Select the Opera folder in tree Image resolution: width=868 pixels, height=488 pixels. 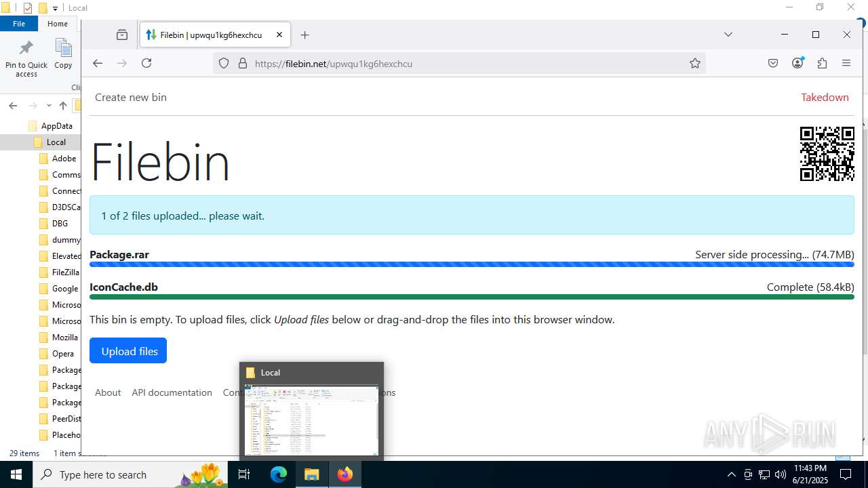click(62, 353)
